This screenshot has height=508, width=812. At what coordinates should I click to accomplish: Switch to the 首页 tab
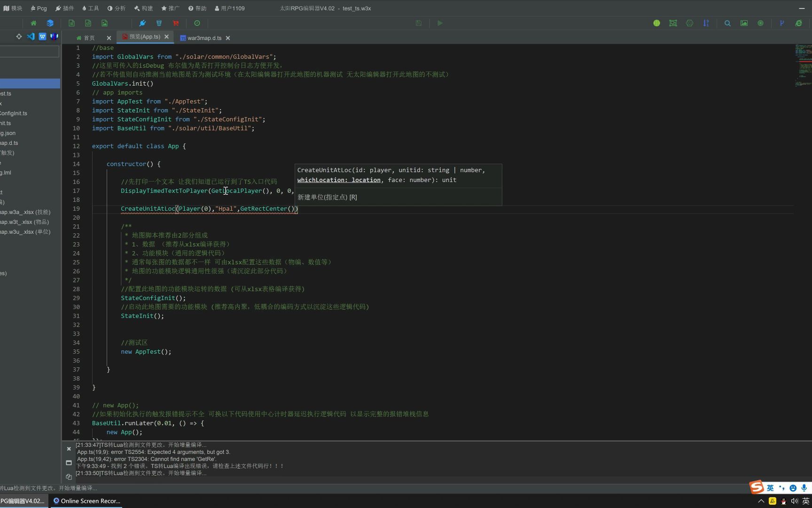click(86, 38)
